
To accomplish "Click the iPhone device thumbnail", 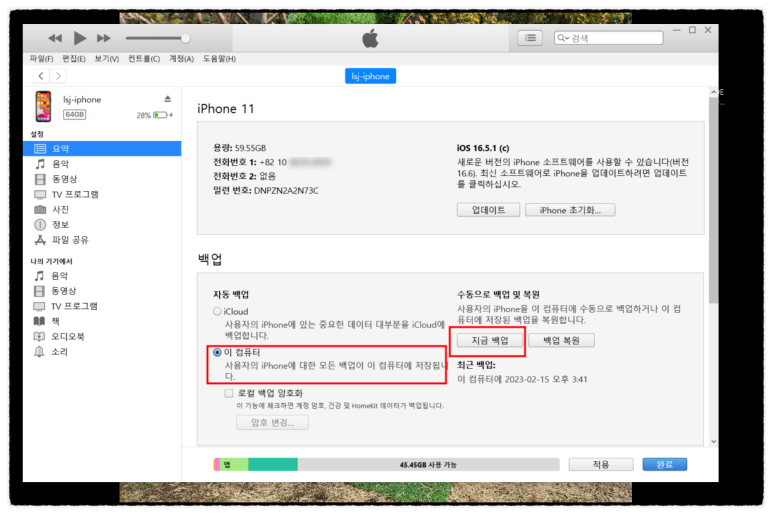I will (x=43, y=106).
